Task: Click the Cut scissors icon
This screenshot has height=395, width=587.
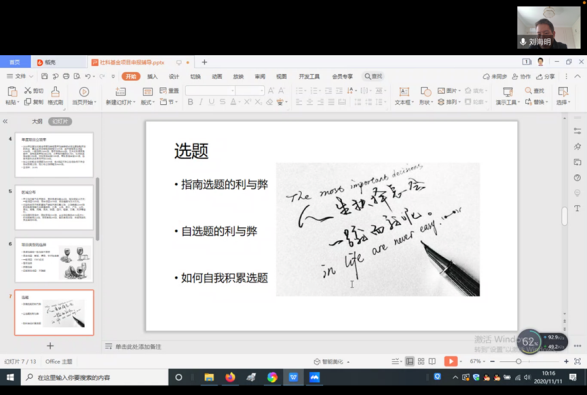Action: (x=28, y=90)
